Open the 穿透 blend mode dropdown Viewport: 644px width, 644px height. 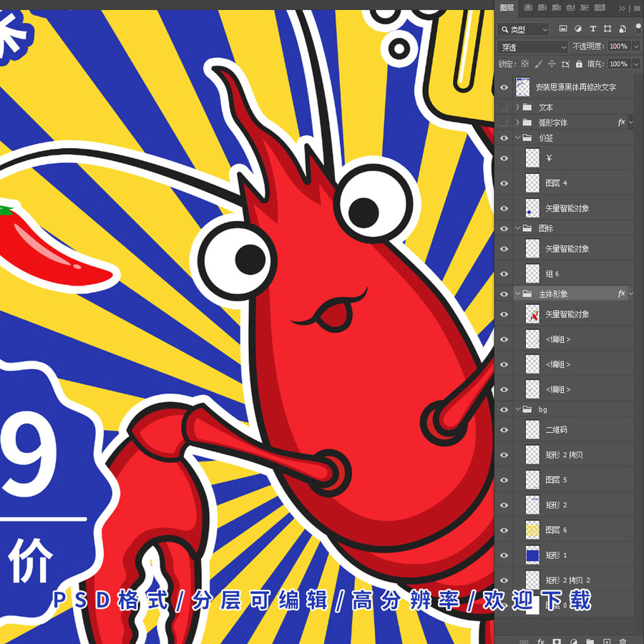pyautogui.click(x=532, y=47)
